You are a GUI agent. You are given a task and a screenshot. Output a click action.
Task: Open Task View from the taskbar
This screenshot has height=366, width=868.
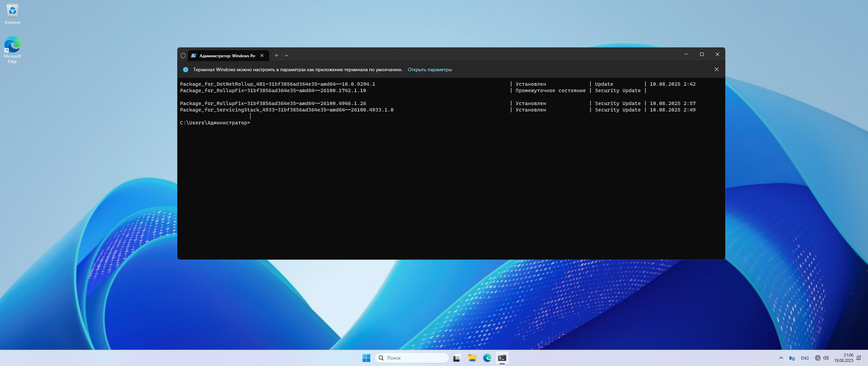click(457, 358)
